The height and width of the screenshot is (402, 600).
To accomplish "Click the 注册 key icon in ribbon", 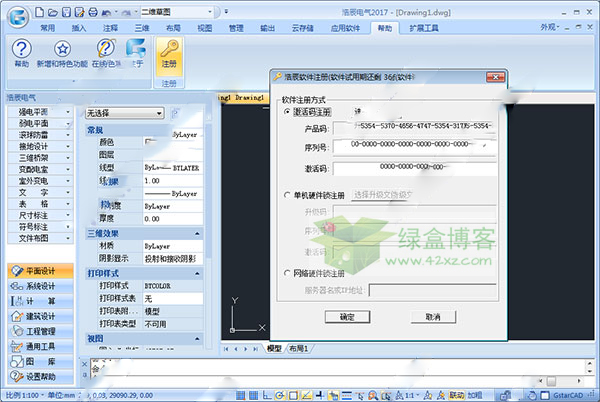I will click(x=169, y=56).
